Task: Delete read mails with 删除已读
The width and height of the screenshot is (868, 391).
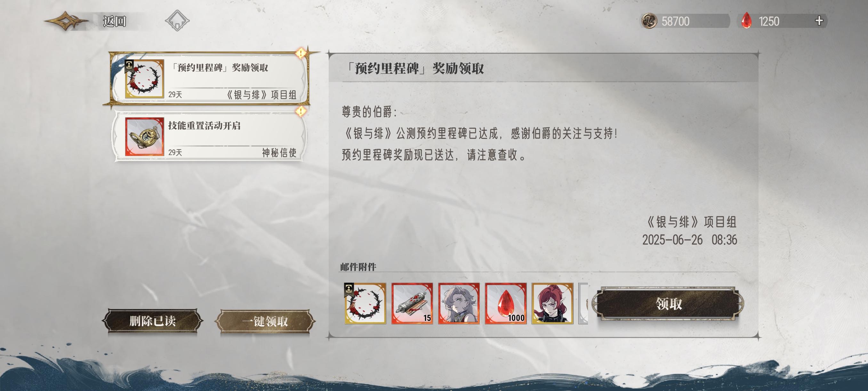Action: pyautogui.click(x=152, y=320)
